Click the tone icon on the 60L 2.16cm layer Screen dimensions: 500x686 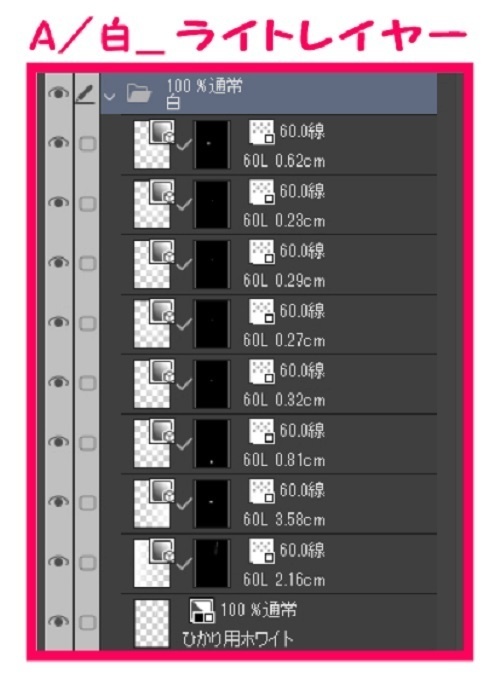(x=262, y=551)
